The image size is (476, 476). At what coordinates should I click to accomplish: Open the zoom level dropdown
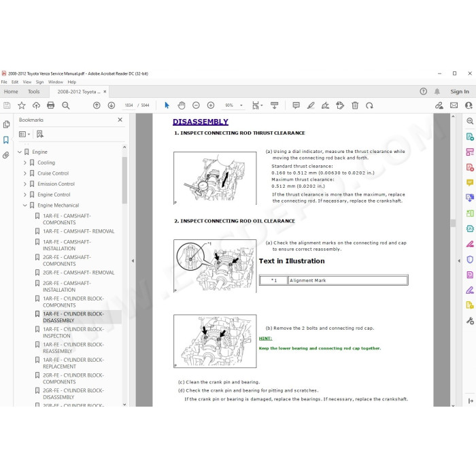coord(241,105)
